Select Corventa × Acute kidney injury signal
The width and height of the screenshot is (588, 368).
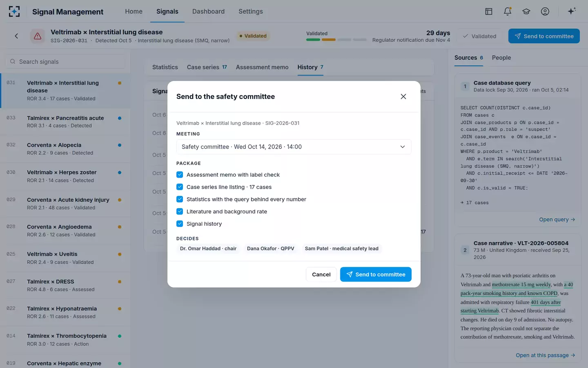point(65,204)
